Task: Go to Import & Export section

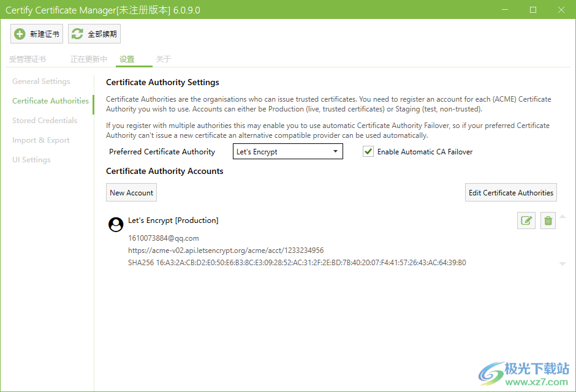Action: [41, 140]
